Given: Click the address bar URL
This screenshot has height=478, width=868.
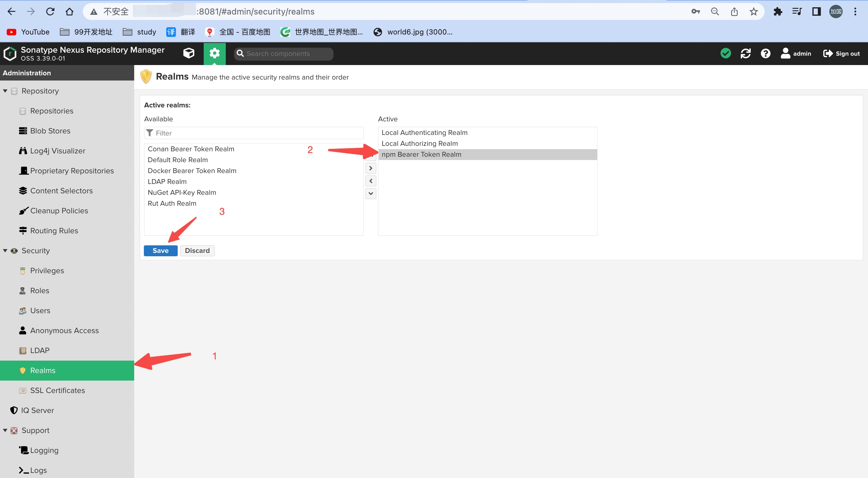Looking at the screenshot, I should click(256, 11).
